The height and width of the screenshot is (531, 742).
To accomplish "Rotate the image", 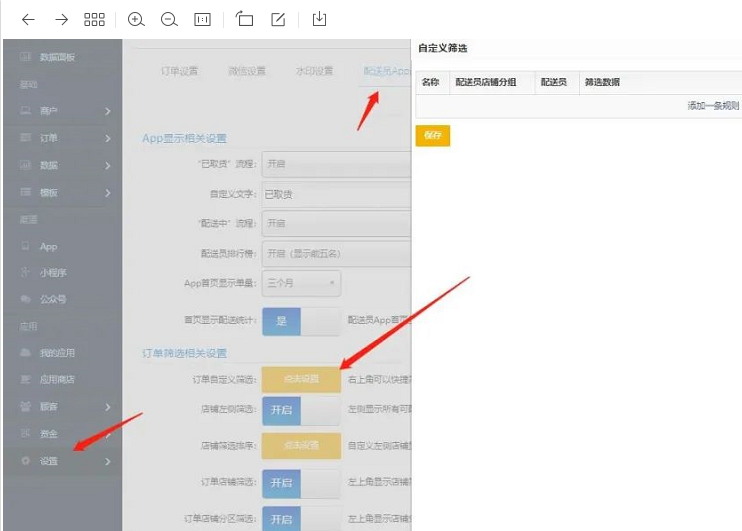I will click(245, 19).
